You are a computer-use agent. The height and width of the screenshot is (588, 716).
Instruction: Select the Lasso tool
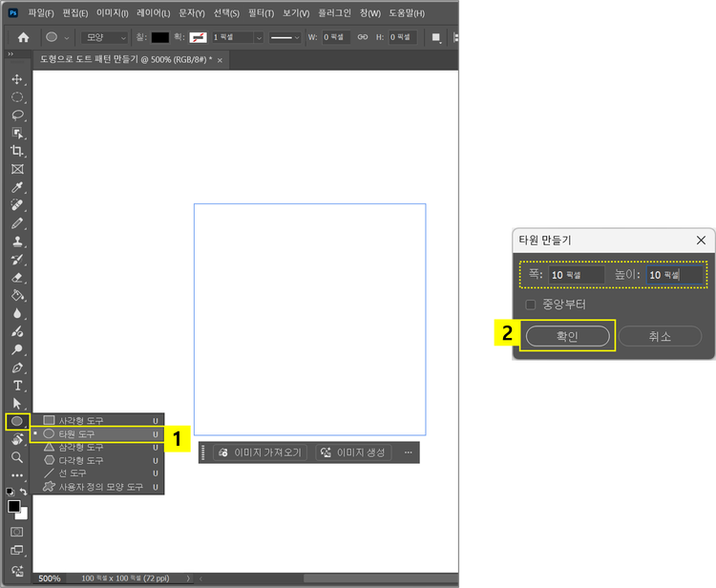click(17, 115)
